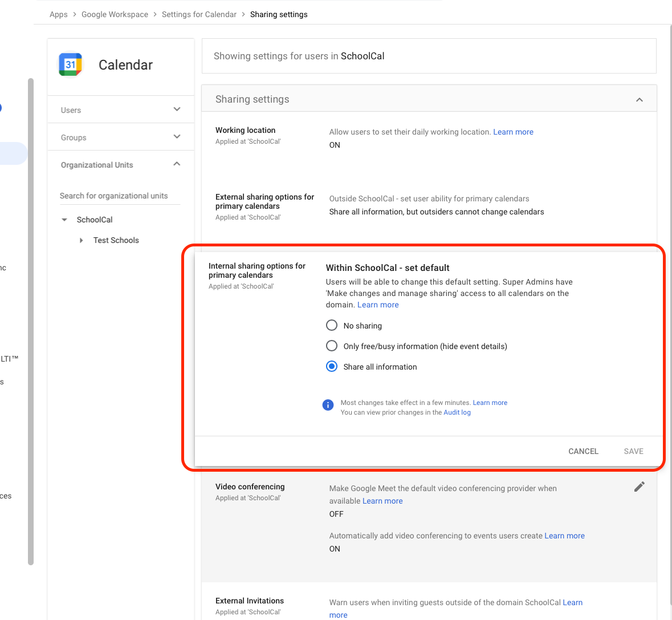Click 'Share all information, but outsiders cannot change calendars'

pos(436,212)
